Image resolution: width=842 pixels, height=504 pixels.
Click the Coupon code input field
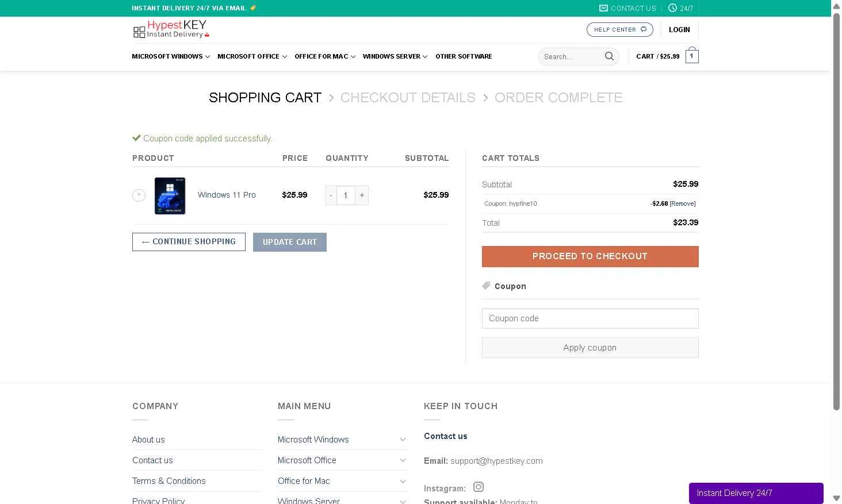coord(590,318)
